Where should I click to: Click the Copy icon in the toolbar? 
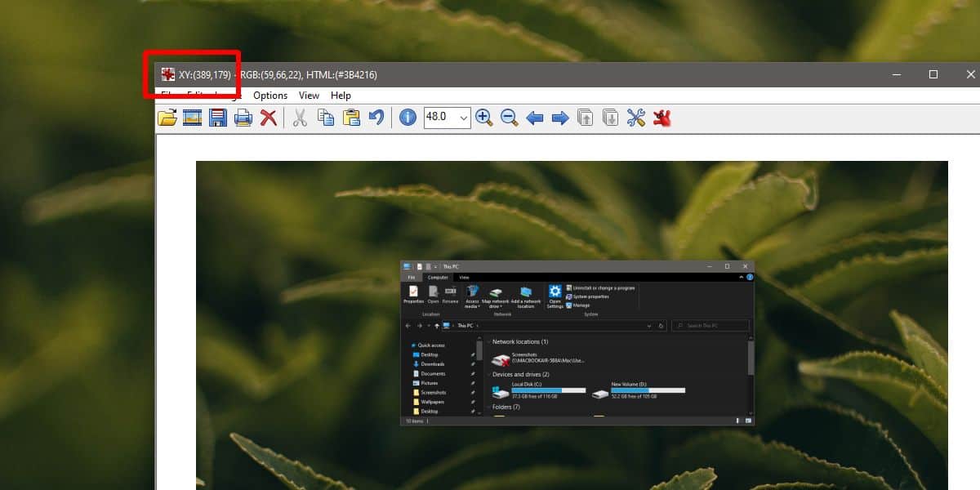[326, 118]
